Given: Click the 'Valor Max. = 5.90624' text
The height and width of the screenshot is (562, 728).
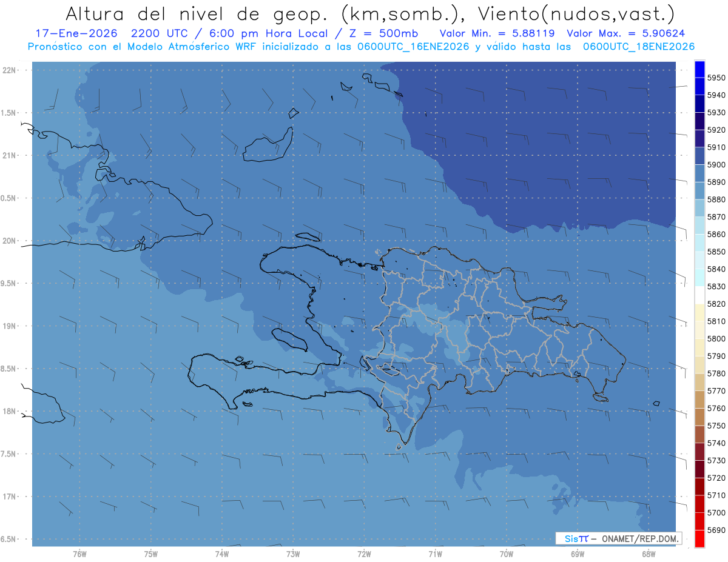Looking at the screenshot, I should pos(627,33).
